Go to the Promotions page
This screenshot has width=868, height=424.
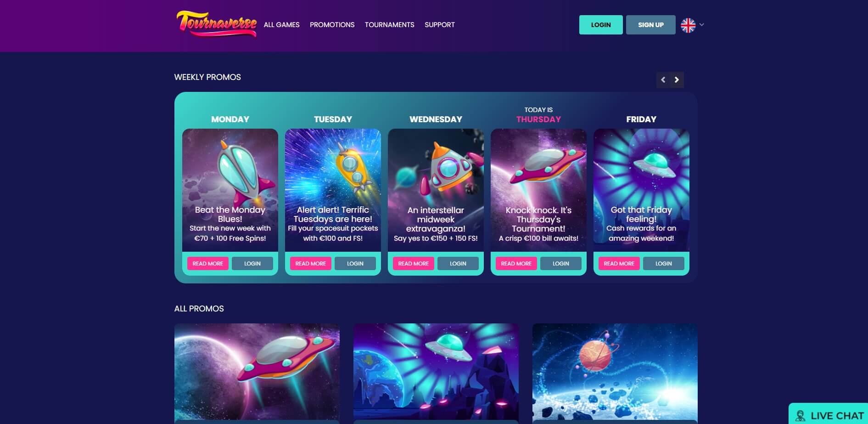[x=332, y=25]
